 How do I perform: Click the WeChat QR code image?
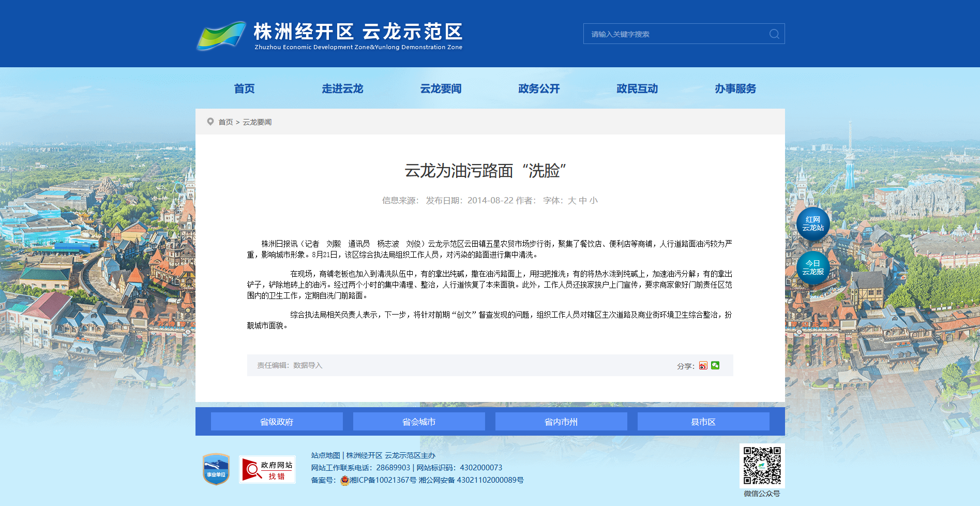click(762, 466)
